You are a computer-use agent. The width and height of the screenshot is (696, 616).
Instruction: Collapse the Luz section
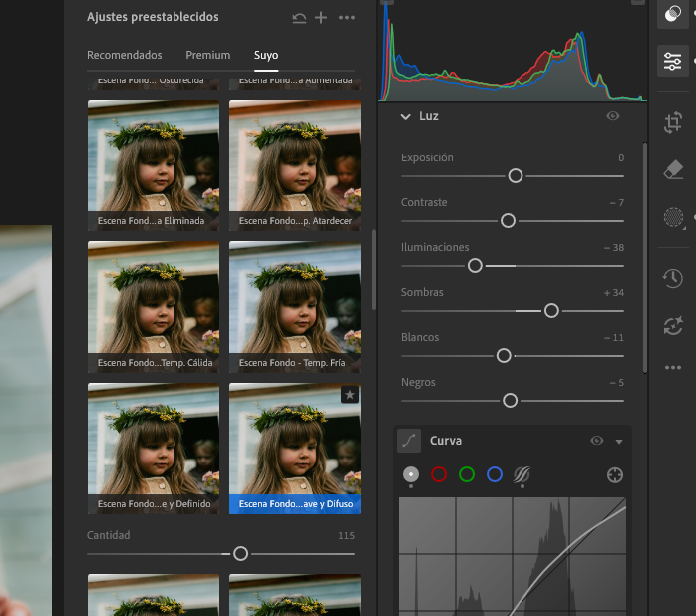coord(405,117)
